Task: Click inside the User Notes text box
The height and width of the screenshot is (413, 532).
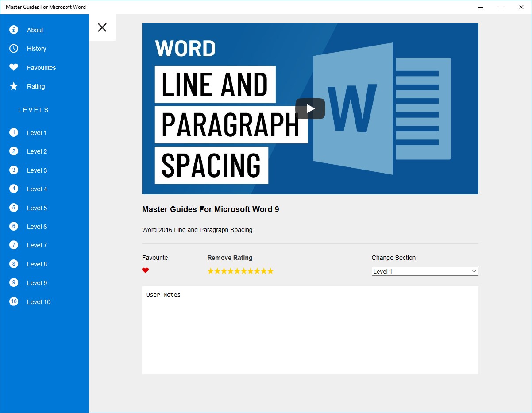Action: click(310, 330)
